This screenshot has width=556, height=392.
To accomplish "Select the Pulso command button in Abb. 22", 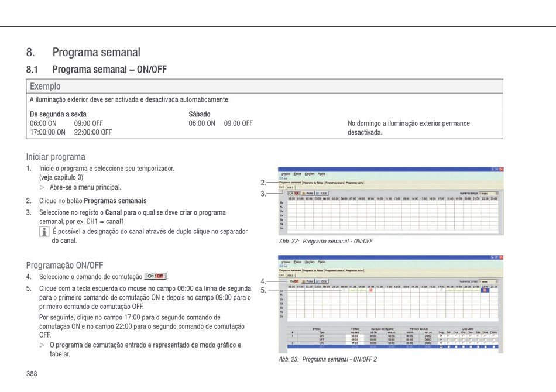I will (x=307, y=193).
